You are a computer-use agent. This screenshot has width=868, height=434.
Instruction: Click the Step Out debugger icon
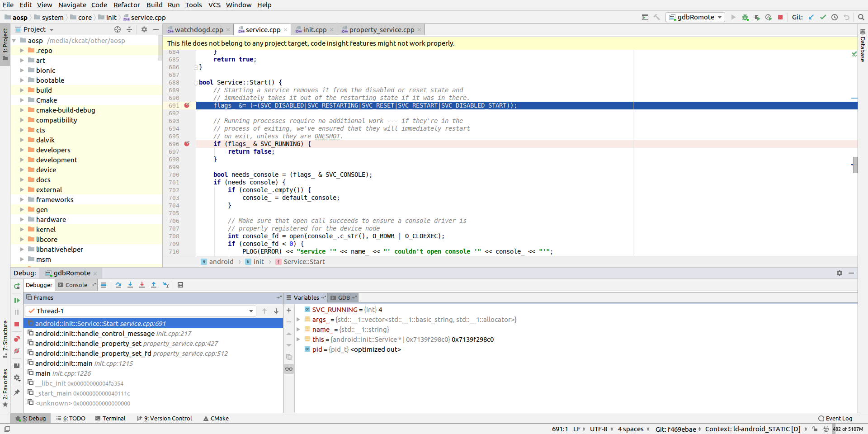click(x=154, y=285)
